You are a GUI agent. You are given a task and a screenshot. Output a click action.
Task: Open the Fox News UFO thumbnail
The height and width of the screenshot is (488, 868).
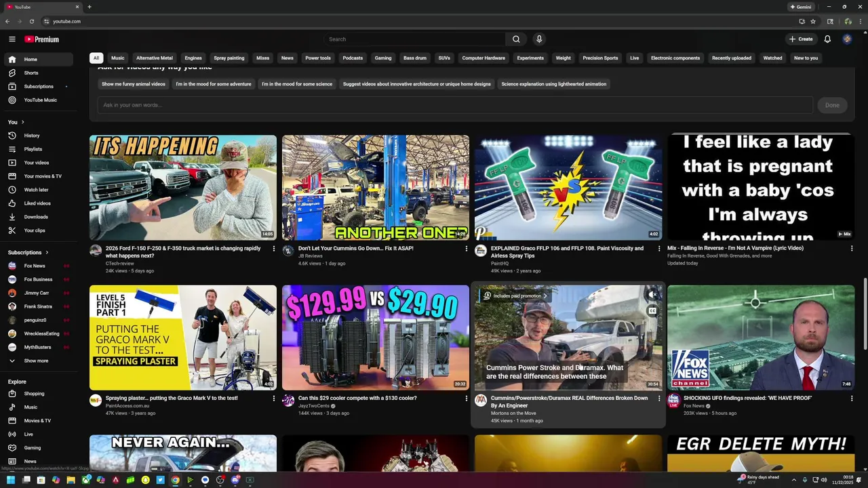click(761, 338)
